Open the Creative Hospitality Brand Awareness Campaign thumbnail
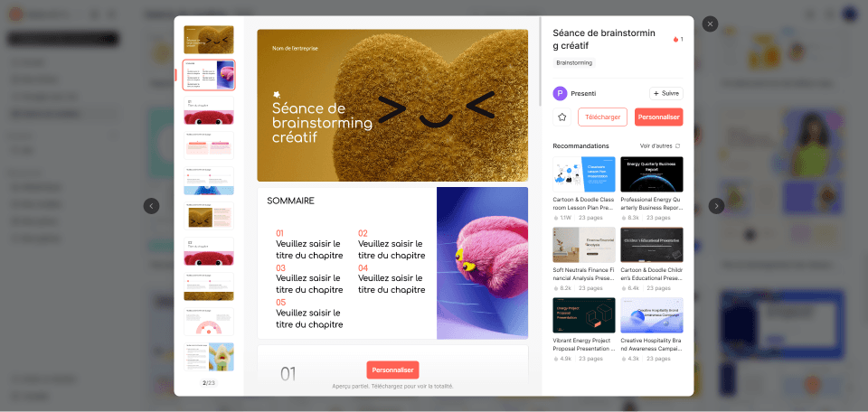Screen dimensions: 868x412 click(x=652, y=315)
